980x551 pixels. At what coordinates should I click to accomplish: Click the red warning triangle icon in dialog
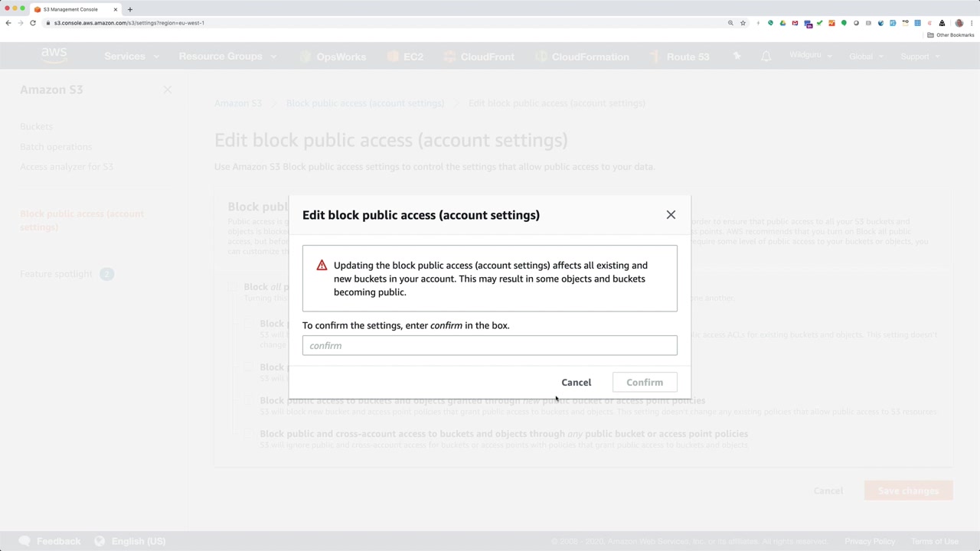pos(322,266)
